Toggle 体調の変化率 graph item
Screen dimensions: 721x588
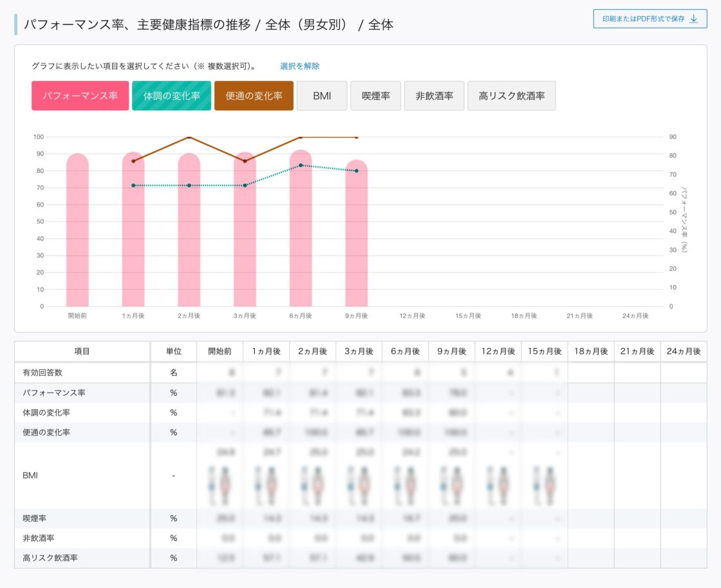[x=171, y=96]
